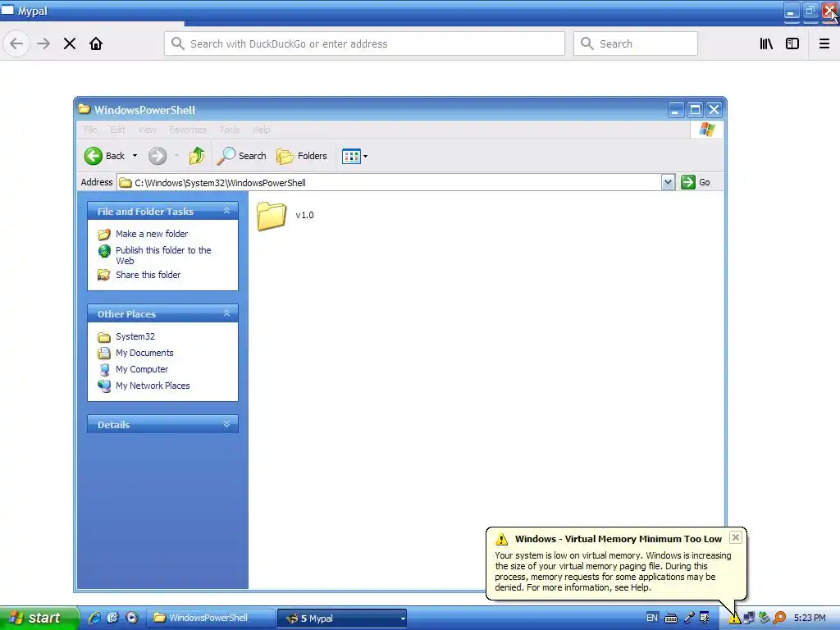Click the second Quick Launch browser icon
Image resolution: width=840 pixels, height=630 pixels.
pyautogui.click(x=112, y=618)
